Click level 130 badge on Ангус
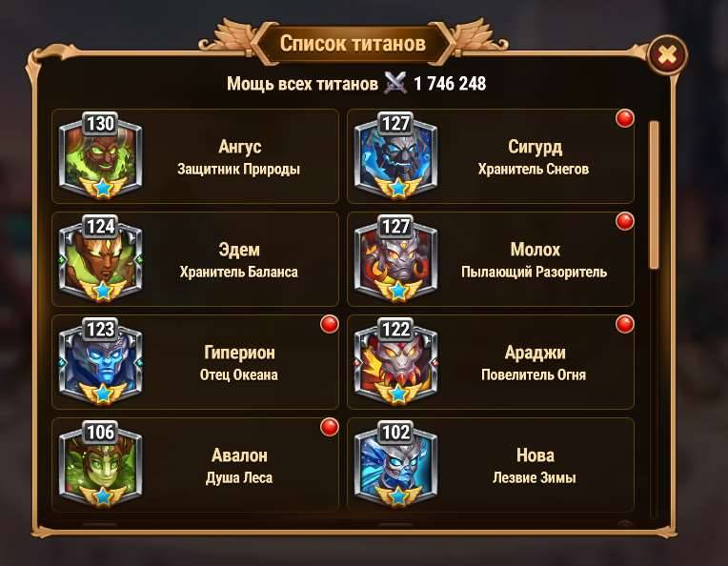 point(101,124)
